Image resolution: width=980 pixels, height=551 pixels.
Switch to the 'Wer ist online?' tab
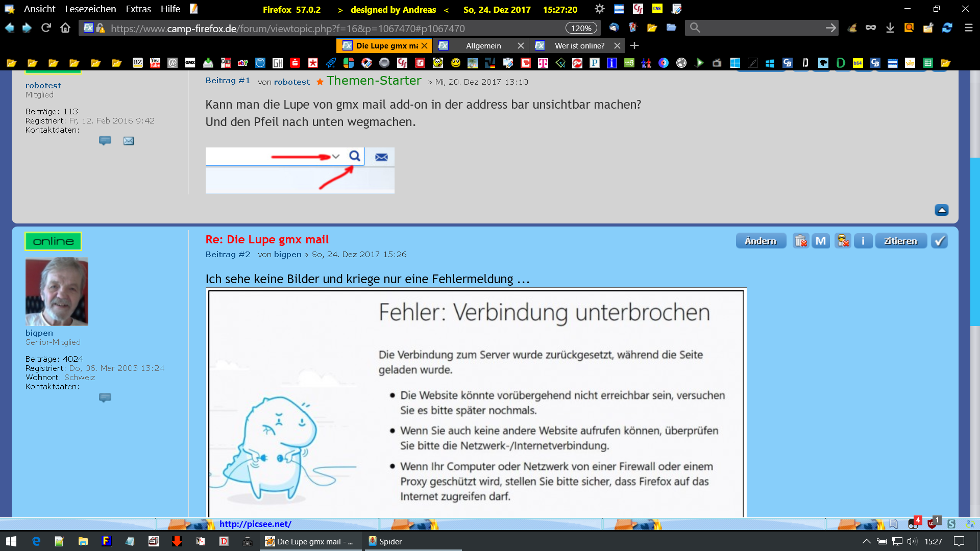(579, 46)
